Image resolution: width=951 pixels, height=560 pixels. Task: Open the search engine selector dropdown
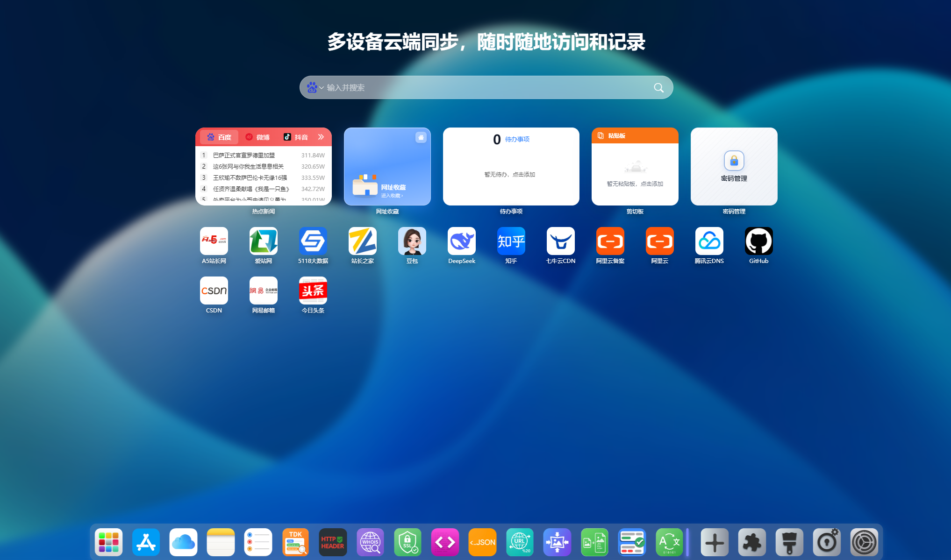pos(315,87)
